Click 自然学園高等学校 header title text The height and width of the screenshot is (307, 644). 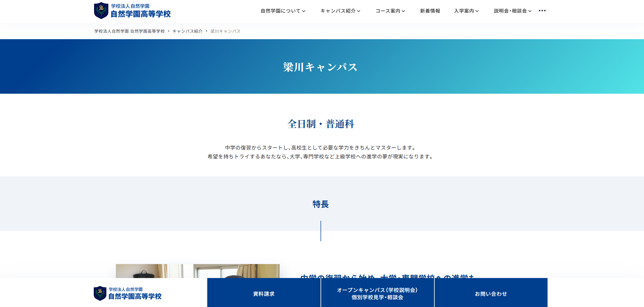point(140,14)
